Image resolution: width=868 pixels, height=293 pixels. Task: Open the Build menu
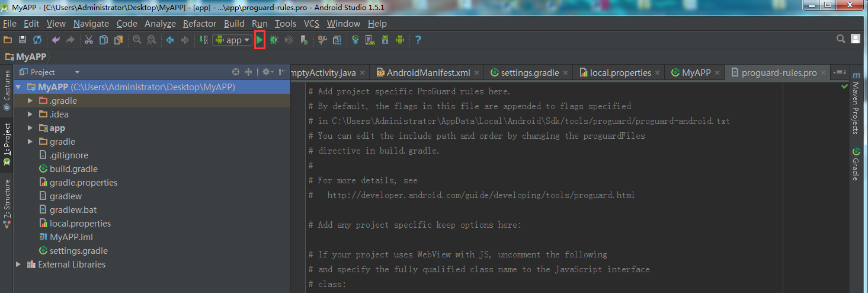pos(234,24)
